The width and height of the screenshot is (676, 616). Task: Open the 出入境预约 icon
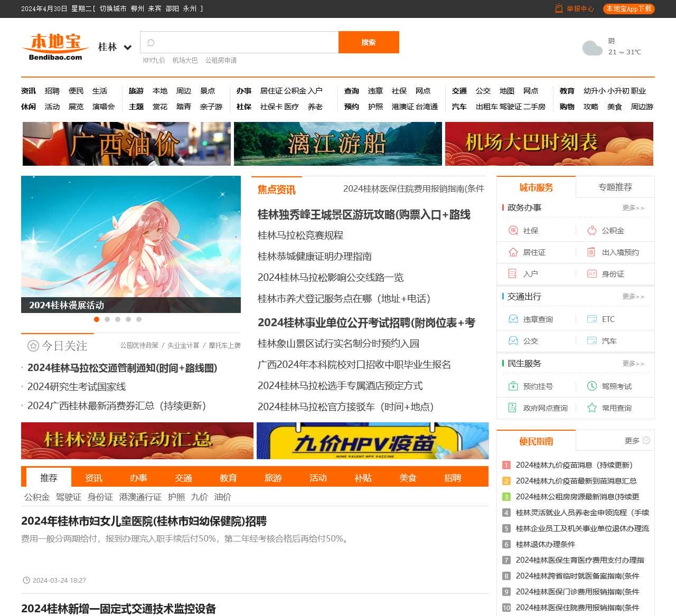pyautogui.click(x=591, y=252)
